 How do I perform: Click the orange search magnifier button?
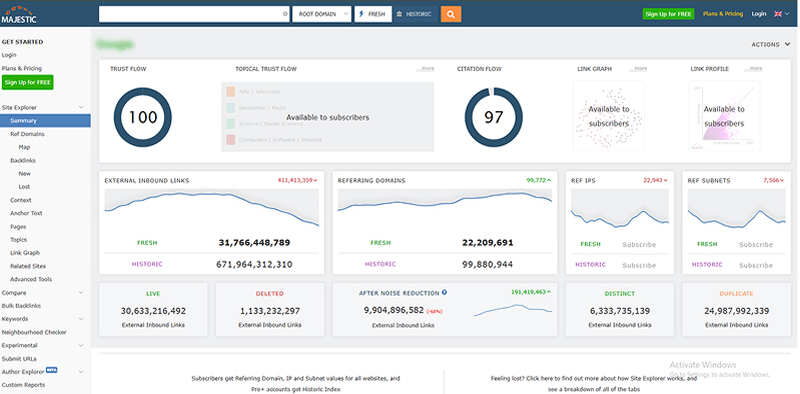[451, 14]
